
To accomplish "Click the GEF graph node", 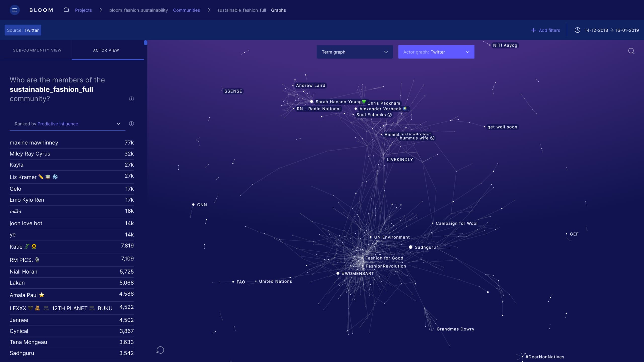I will (567, 234).
